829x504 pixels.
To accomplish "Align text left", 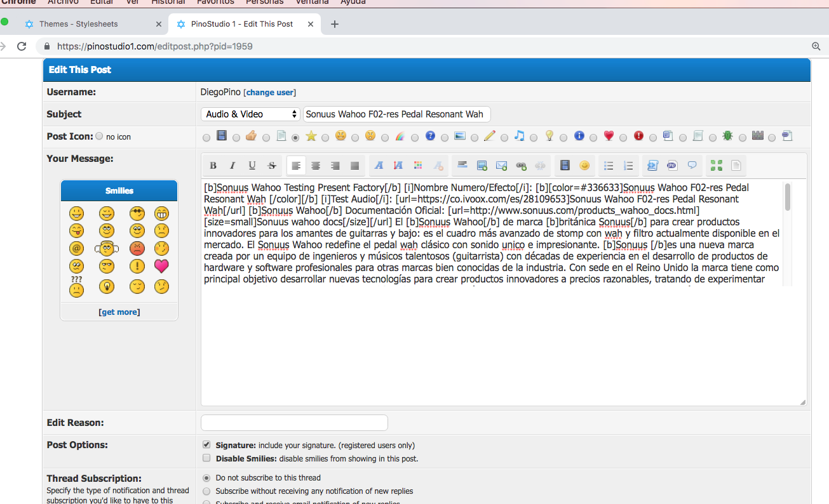I will 296,166.
